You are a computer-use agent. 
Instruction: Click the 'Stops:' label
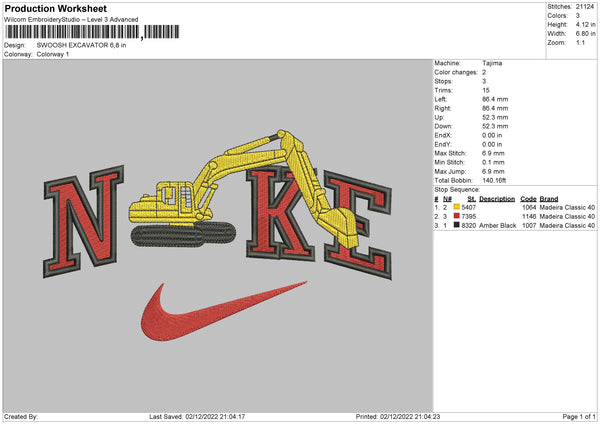[x=443, y=81]
